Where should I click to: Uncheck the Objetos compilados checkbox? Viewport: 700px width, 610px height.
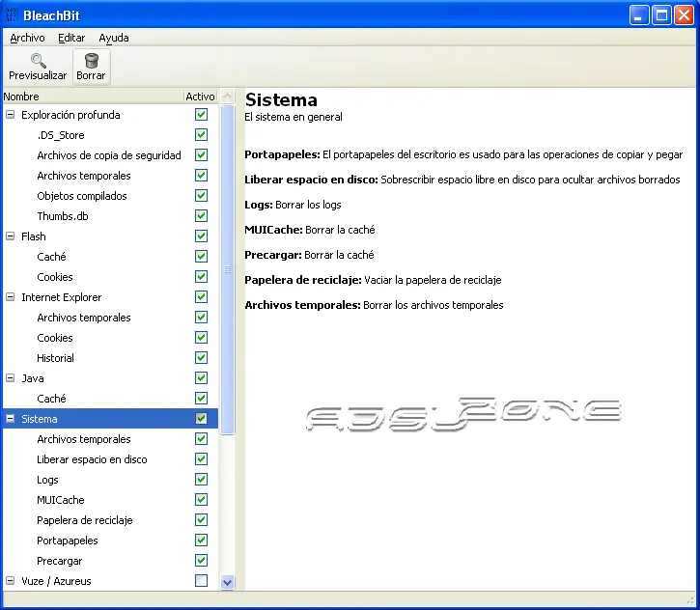pos(202,195)
